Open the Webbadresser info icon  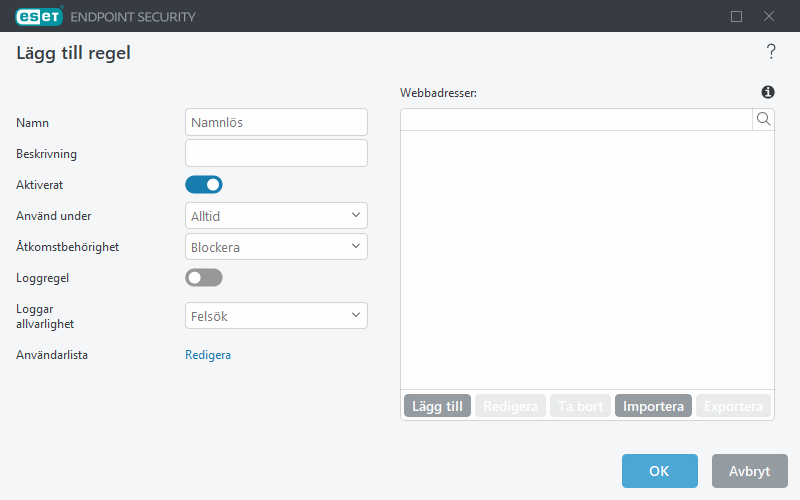[x=768, y=92]
